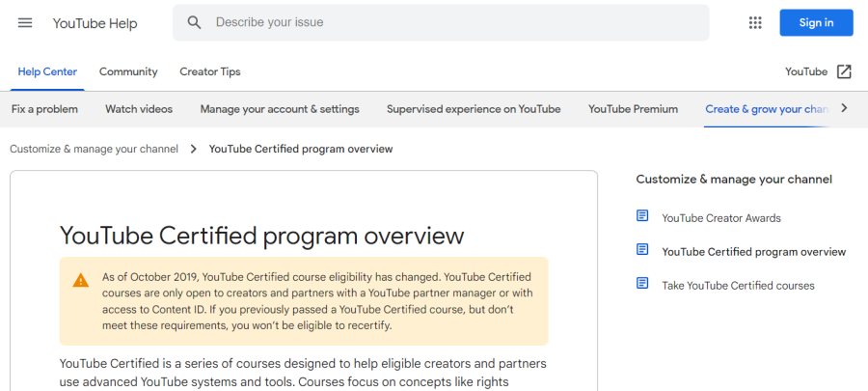Open the Google apps grid
868x391 pixels.
[755, 23]
